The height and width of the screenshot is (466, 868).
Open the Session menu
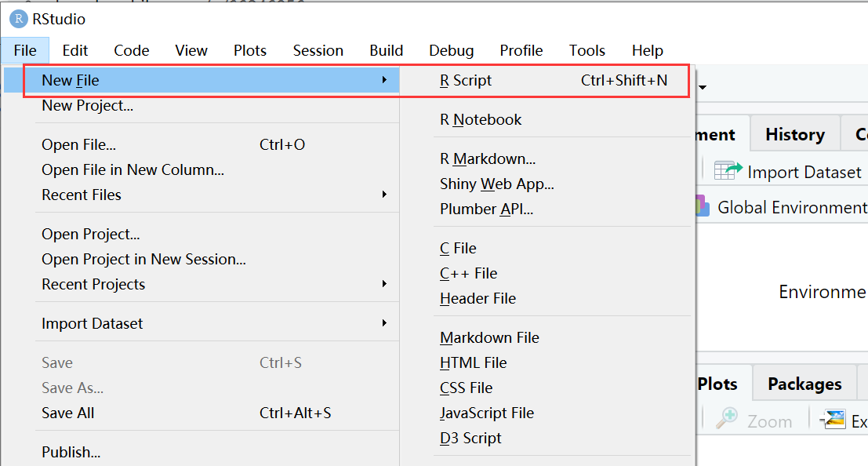point(318,49)
